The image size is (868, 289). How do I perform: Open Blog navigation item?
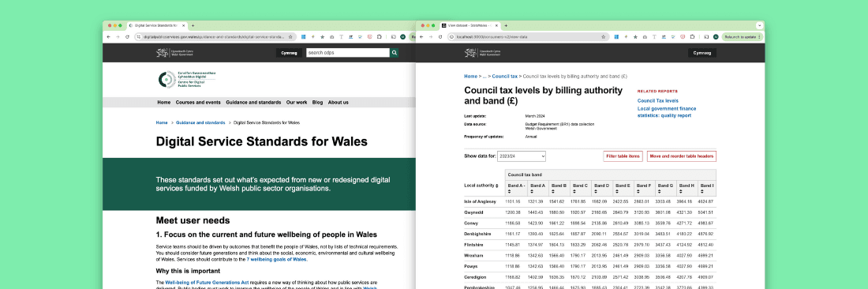coord(317,103)
